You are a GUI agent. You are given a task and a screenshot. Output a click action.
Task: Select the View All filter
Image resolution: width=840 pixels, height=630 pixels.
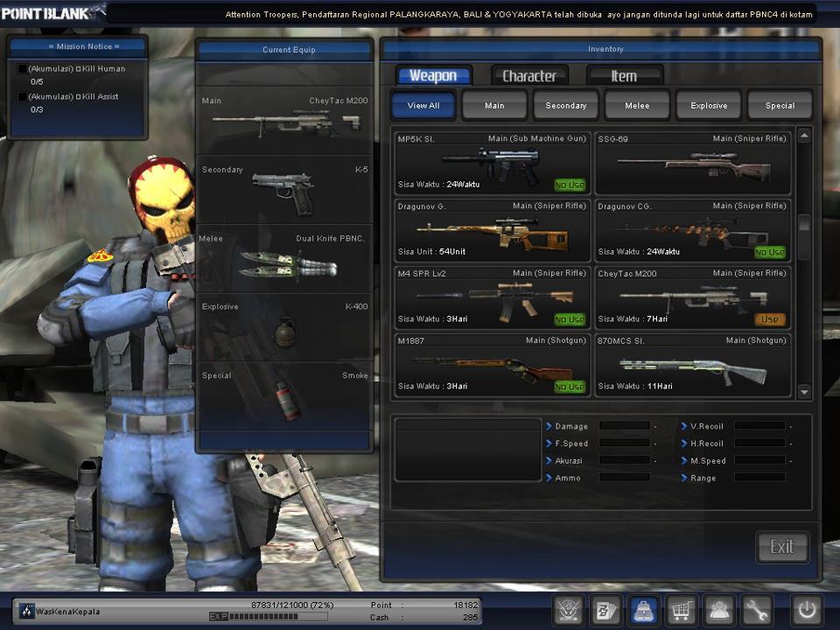[x=423, y=105]
